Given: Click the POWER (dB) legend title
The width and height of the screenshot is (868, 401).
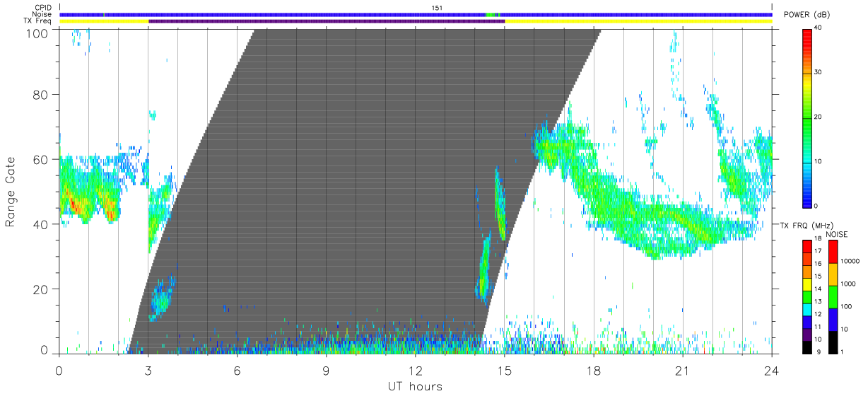Looking at the screenshot, I should tap(807, 15).
